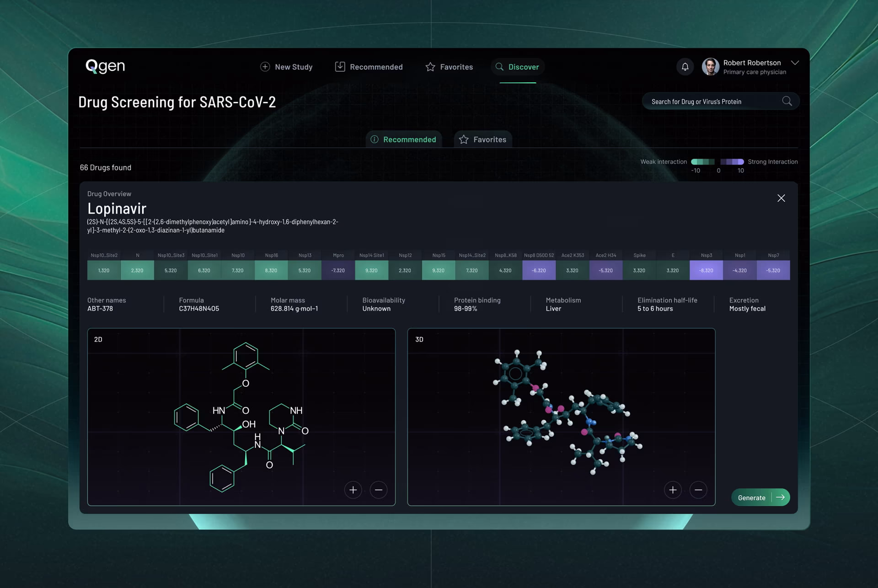Select the Nsp14_Site2 interaction cell
Screen dimensions: 878x588
472,270
